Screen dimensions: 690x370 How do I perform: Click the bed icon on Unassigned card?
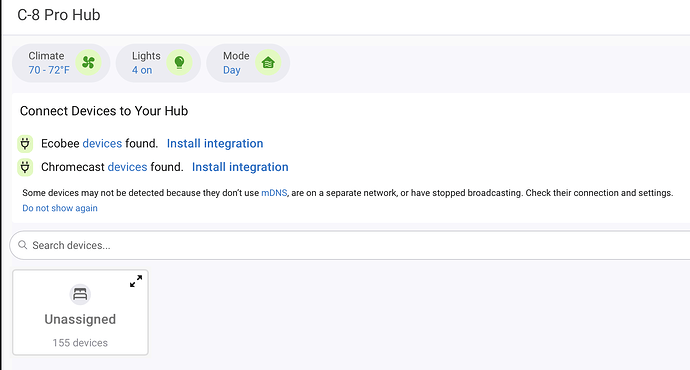(80, 294)
